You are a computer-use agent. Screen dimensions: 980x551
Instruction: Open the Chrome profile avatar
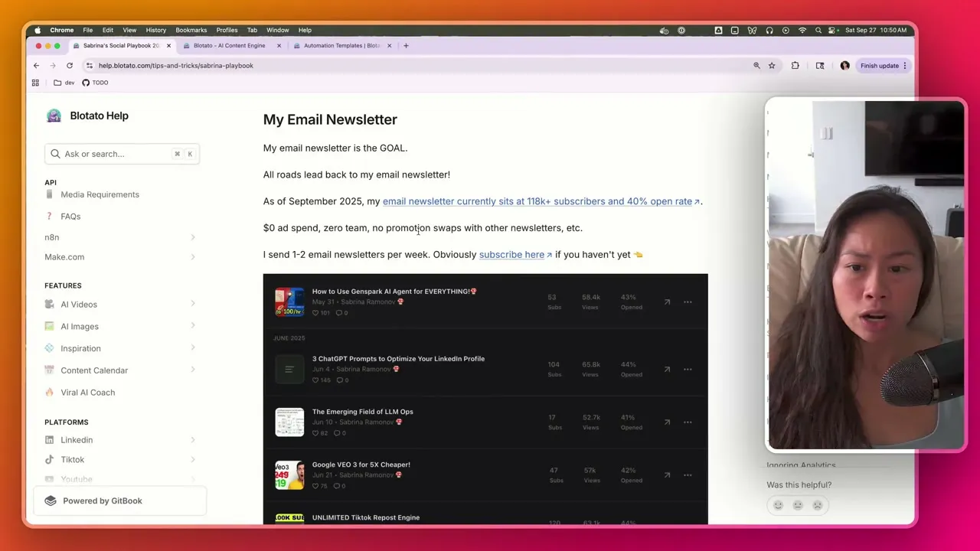point(844,66)
